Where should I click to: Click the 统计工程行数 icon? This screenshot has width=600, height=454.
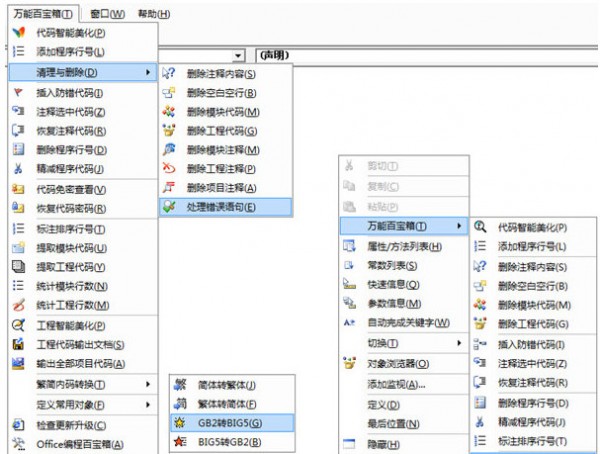point(17,304)
